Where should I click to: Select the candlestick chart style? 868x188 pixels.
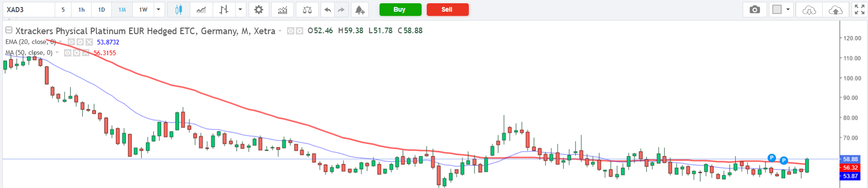[x=178, y=10]
